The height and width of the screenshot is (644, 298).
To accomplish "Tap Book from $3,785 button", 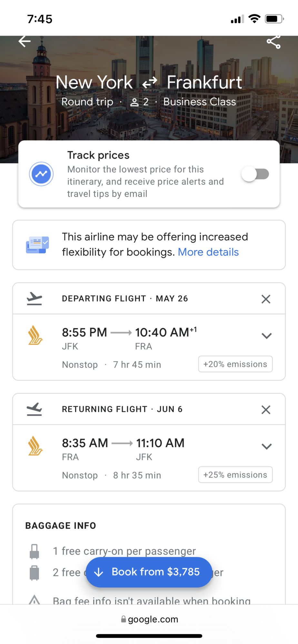I will coord(149,572).
